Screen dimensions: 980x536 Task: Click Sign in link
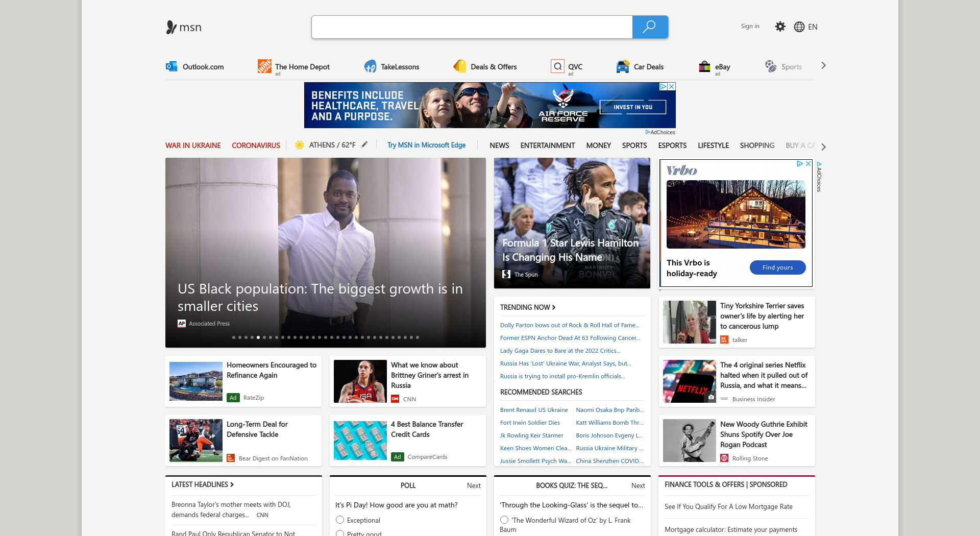coord(750,26)
